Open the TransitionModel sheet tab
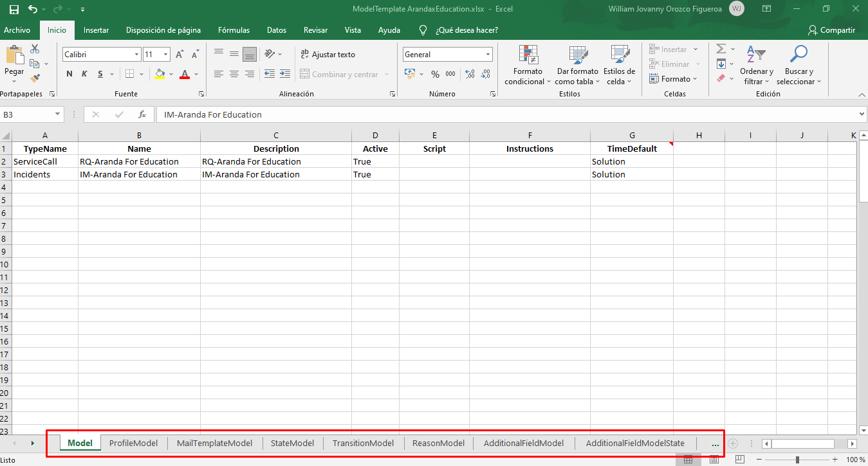The width and height of the screenshot is (868, 466). pyautogui.click(x=363, y=443)
